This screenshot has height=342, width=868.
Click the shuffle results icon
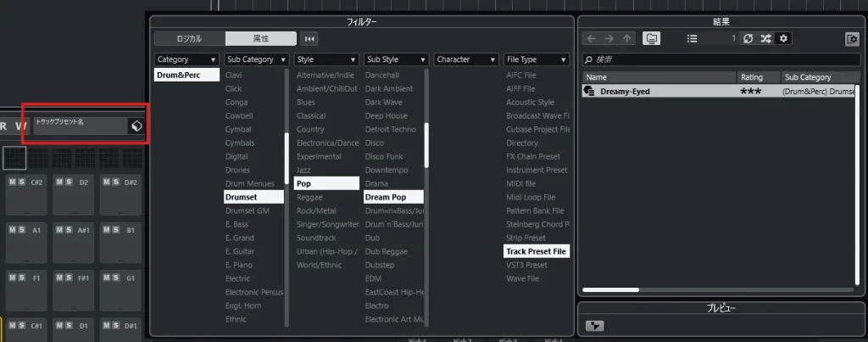click(x=766, y=38)
